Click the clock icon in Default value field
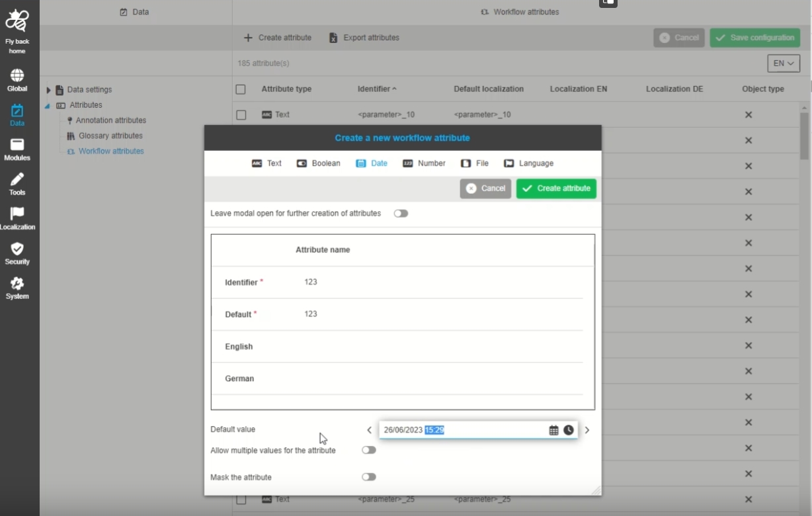This screenshot has width=812, height=516. [x=569, y=430]
